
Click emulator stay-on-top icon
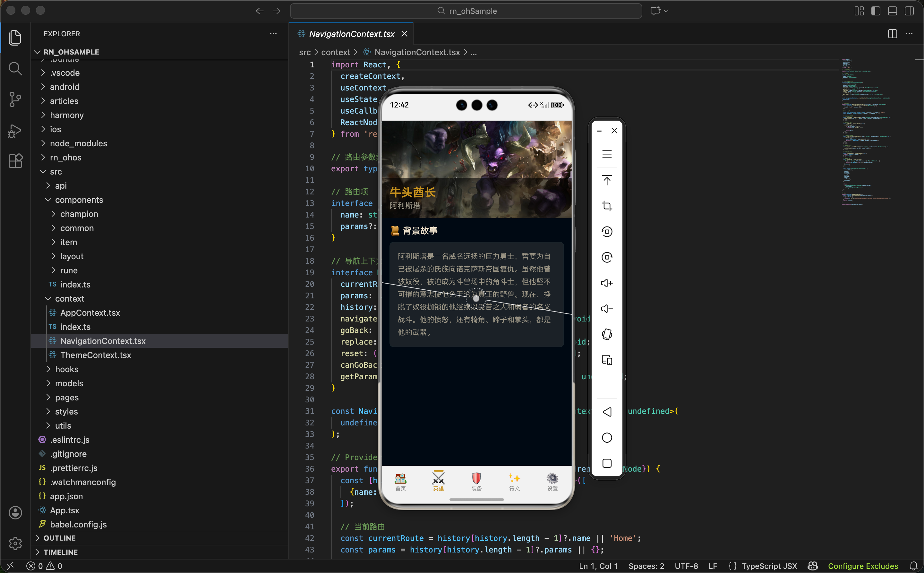pyautogui.click(x=607, y=180)
